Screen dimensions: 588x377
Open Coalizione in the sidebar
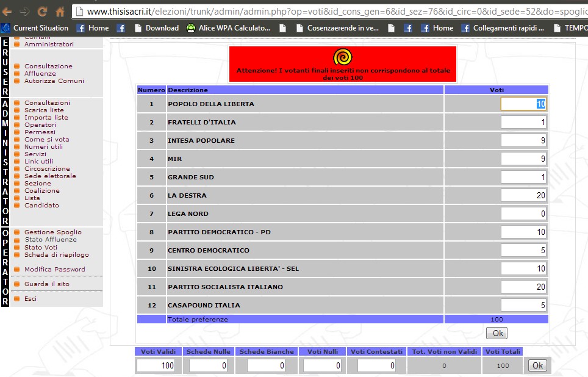tap(41, 190)
